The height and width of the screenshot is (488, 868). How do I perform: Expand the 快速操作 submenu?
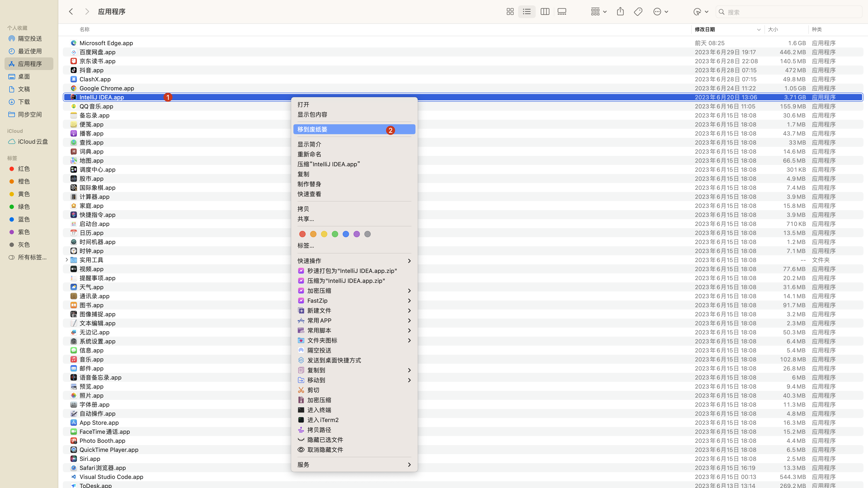pyautogui.click(x=354, y=261)
